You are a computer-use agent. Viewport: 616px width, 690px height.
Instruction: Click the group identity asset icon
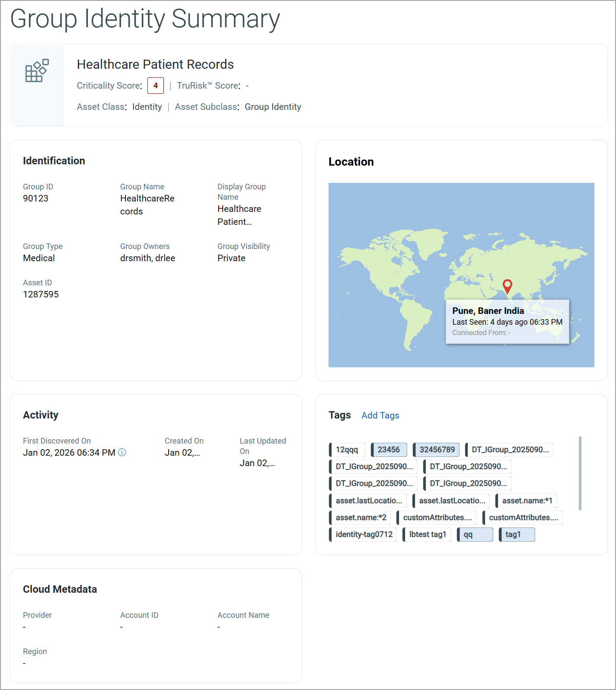[37, 71]
